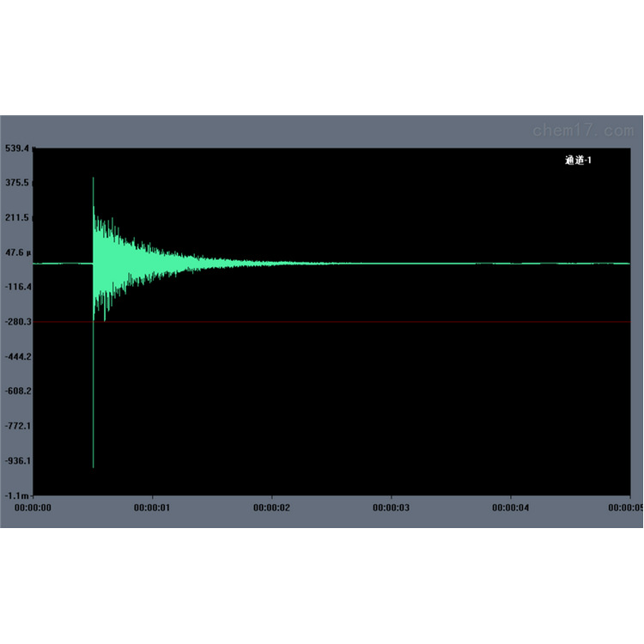Select the 47.6 µ y-axis value
Viewport: 644px width, 644px height.
[18, 252]
